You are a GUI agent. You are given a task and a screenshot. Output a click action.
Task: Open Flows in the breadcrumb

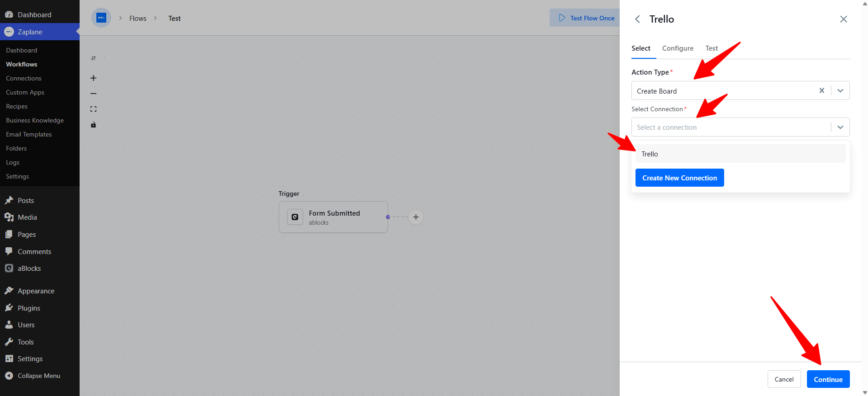pos(138,19)
